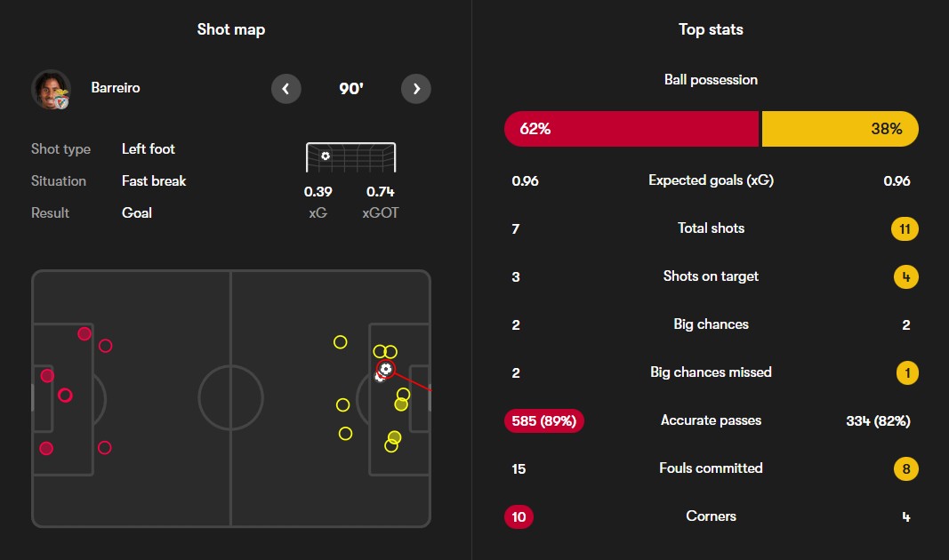Select the highlighted goal ball marker on pitch

pos(385,369)
